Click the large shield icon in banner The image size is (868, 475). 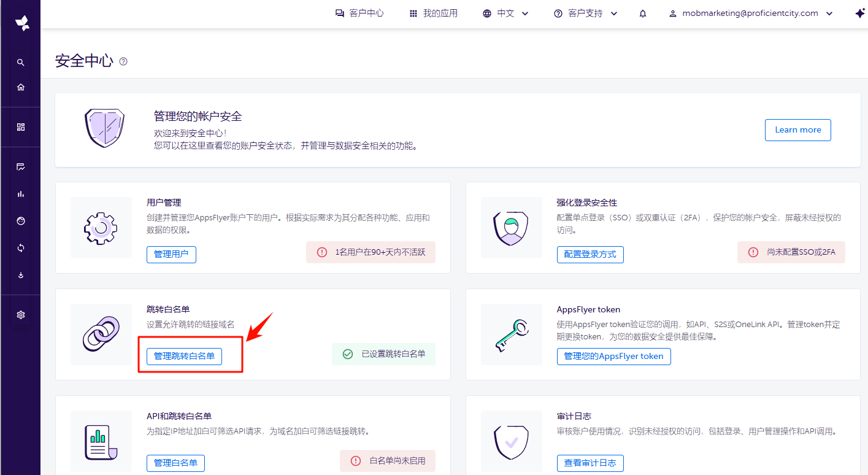click(x=104, y=128)
